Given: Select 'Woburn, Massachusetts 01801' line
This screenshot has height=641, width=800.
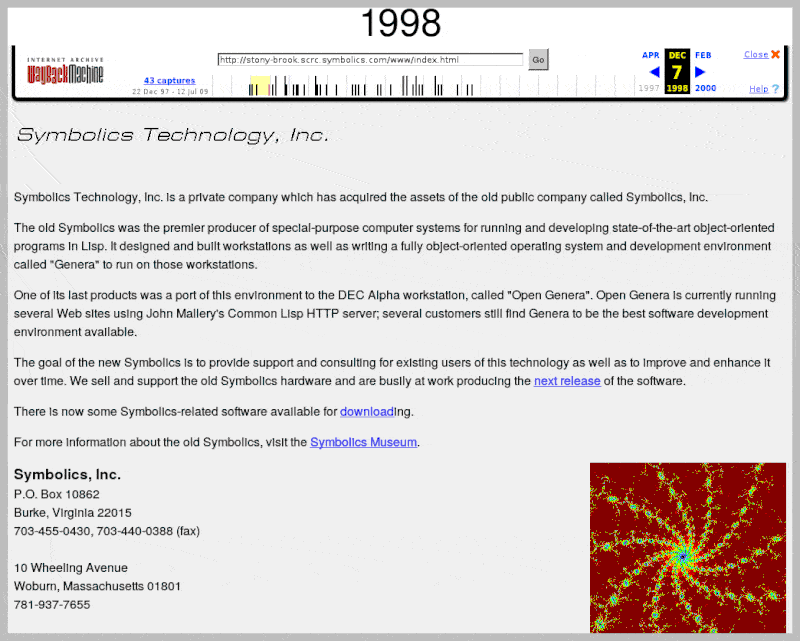Looking at the screenshot, I should (x=97, y=586).
